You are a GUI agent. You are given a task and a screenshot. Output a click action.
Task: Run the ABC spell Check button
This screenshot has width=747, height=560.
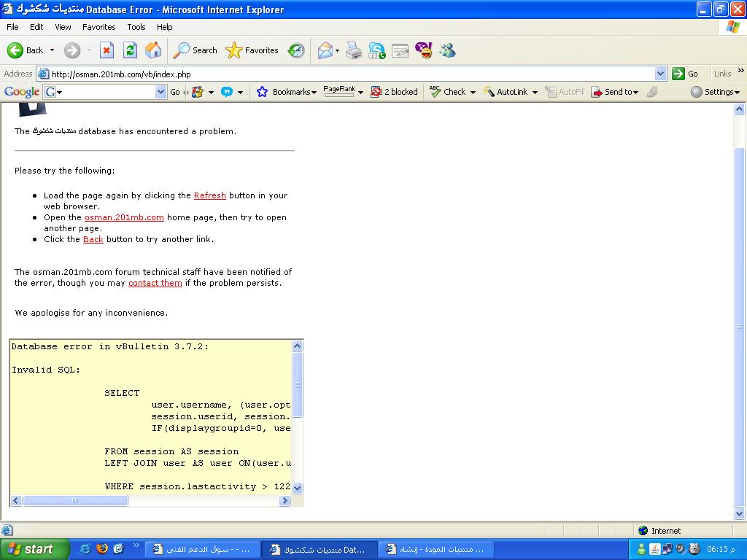pyautogui.click(x=447, y=92)
